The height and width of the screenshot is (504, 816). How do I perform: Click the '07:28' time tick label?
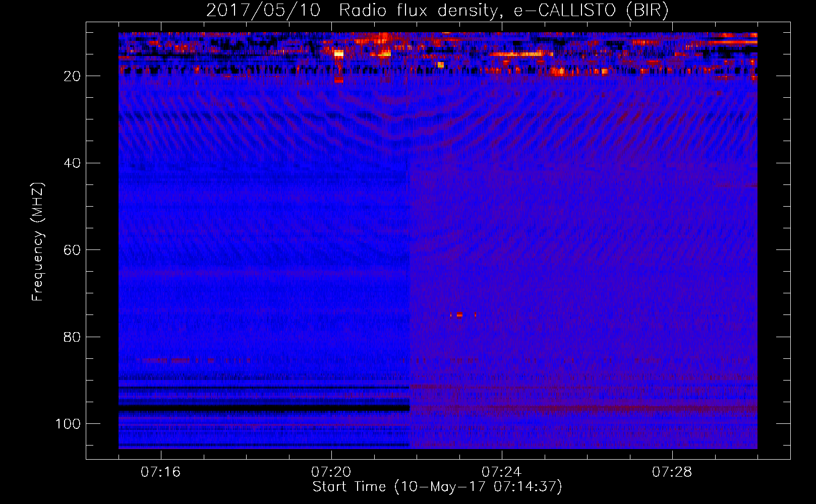(x=672, y=472)
